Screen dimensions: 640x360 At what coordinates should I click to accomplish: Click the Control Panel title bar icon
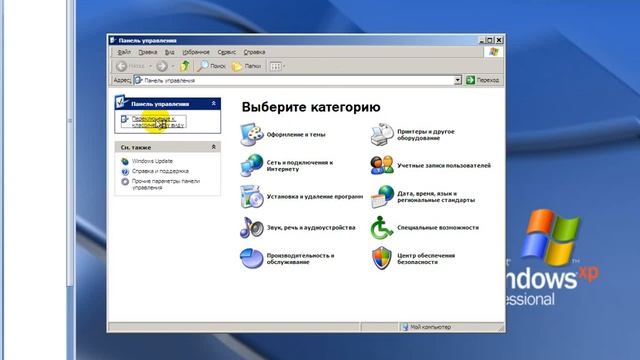(x=113, y=40)
